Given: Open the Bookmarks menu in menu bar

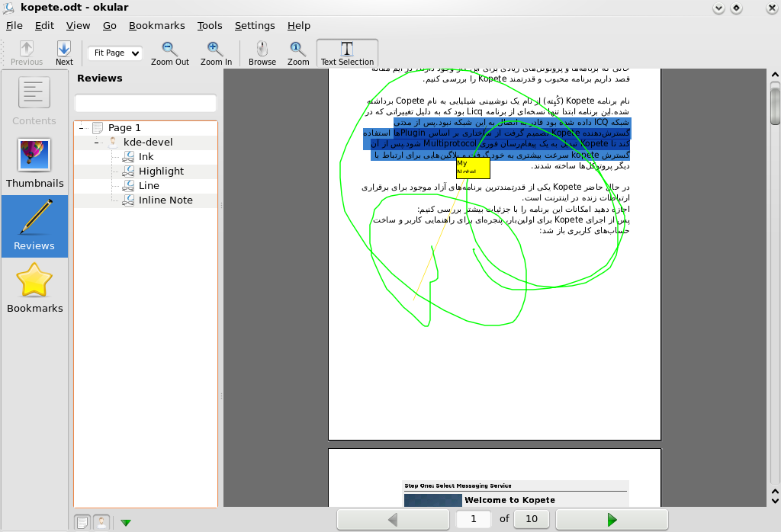Looking at the screenshot, I should pyautogui.click(x=157, y=25).
